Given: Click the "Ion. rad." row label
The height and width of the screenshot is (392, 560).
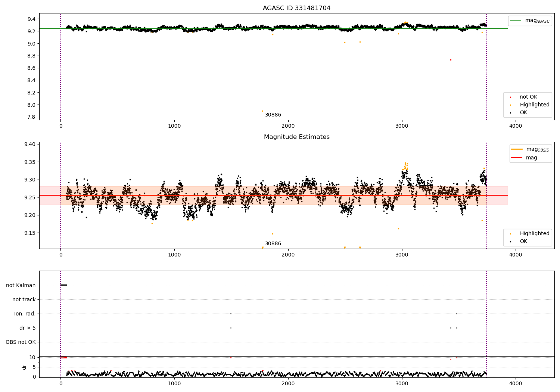Looking at the screenshot, I should pyautogui.click(x=25, y=314).
